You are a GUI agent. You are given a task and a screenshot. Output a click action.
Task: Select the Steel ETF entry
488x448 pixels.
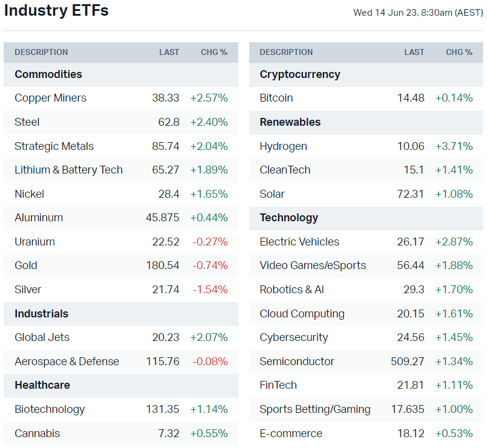pyautogui.click(x=27, y=122)
